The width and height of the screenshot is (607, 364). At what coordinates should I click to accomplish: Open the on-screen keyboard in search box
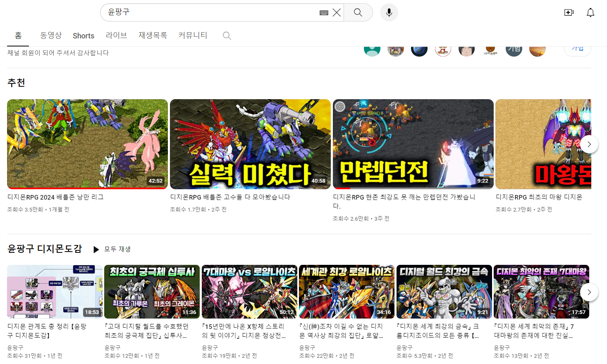click(x=324, y=13)
